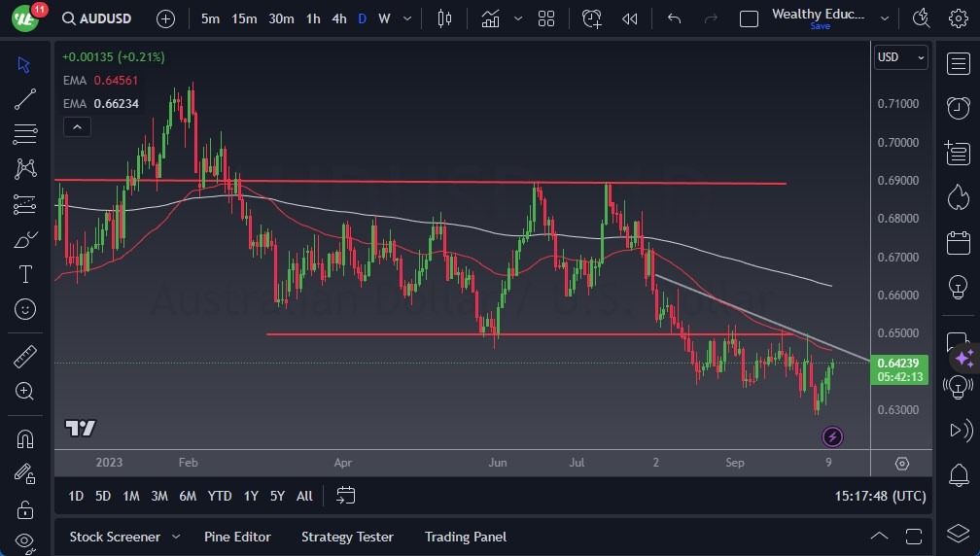Select the trend line drawing tool

tap(25, 98)
